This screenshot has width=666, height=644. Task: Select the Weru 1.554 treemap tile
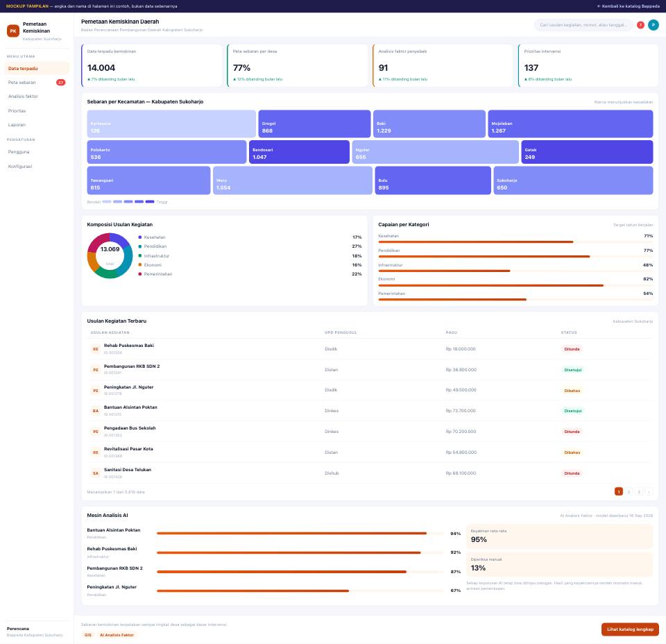[x=293, y=180]
